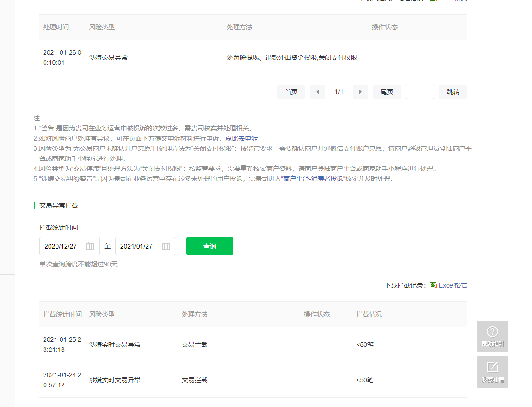This screenshot has height=407, width=532.
Task: Click the 2021-01-24 20:57:12 timestamp cell
Action: click(62, 380)
